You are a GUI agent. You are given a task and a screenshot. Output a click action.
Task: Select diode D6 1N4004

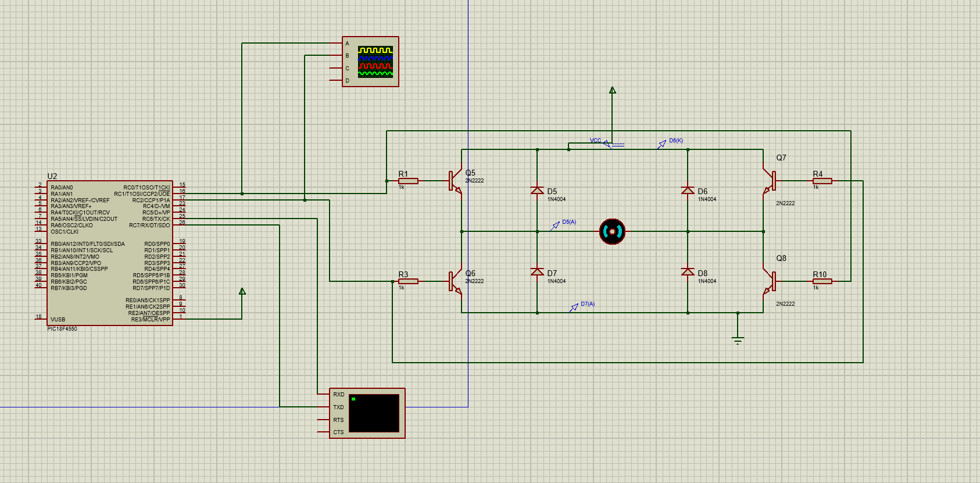point(688,191)
